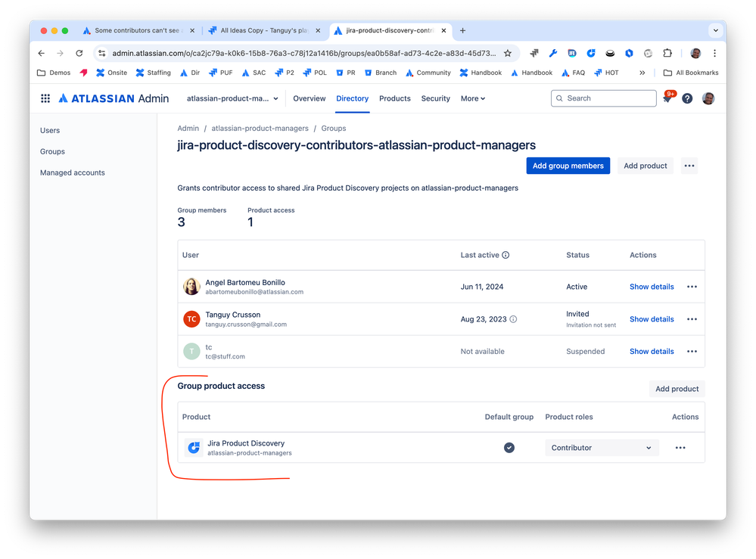The width and height of the screenshot is (756, 559).
Task: Click the browser address bar URL
Action: click(x=303, y=54)
